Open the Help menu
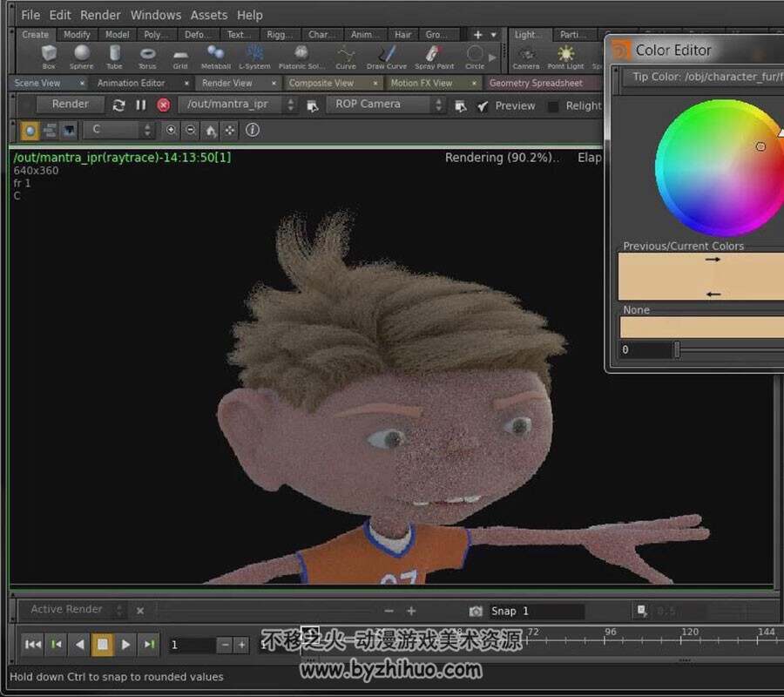784x697 pixels. pos(250,15)
